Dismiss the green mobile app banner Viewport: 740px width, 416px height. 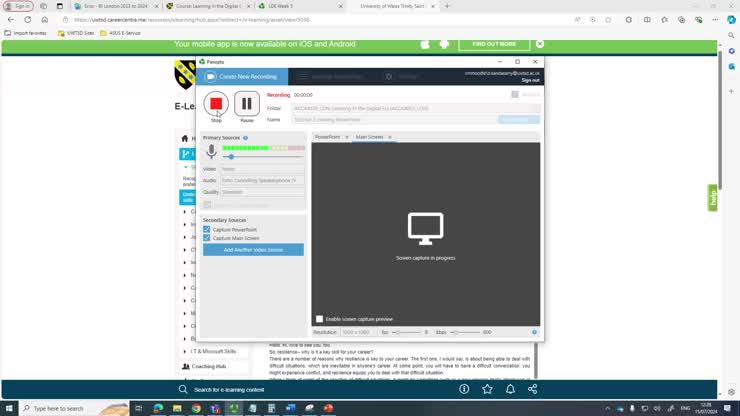pyautogui.click(x=540, y=44)
